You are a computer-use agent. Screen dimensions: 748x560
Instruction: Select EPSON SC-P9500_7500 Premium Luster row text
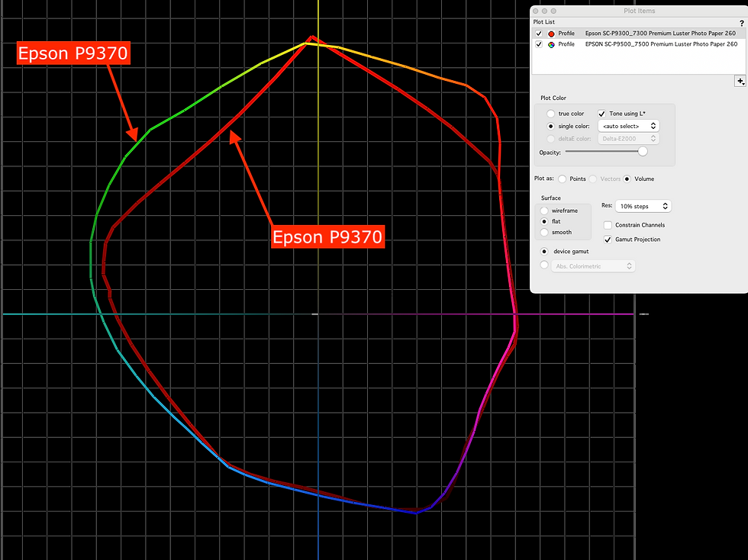click(x=661, y=44)
